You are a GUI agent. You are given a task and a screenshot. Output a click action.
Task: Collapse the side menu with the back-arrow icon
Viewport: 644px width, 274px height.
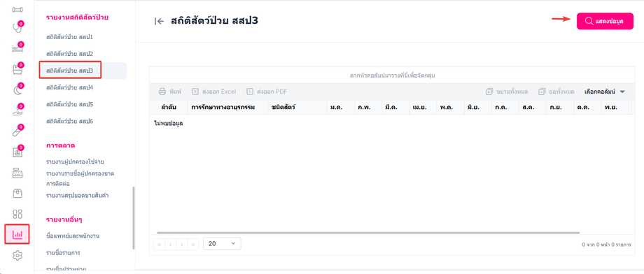point(159,22)
